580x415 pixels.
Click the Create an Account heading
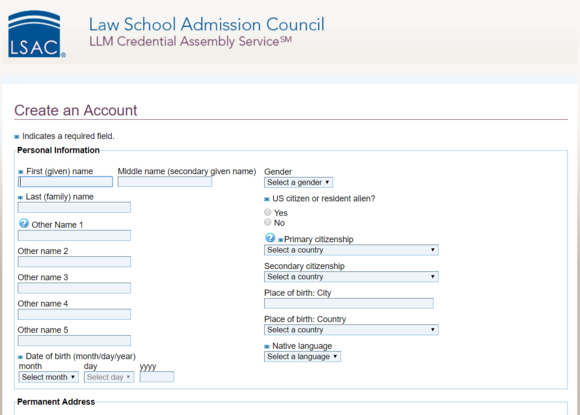[75, 110]
